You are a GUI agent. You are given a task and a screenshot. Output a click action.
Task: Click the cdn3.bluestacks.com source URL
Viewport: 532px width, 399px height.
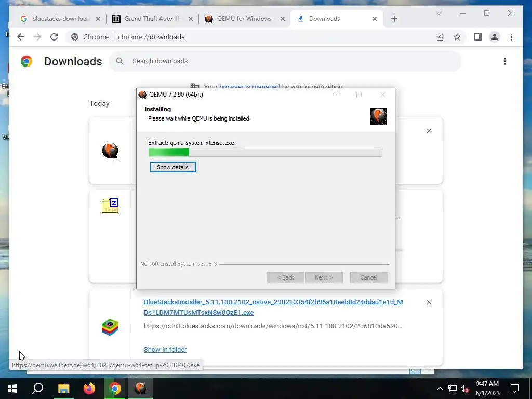tap(273, 326)
